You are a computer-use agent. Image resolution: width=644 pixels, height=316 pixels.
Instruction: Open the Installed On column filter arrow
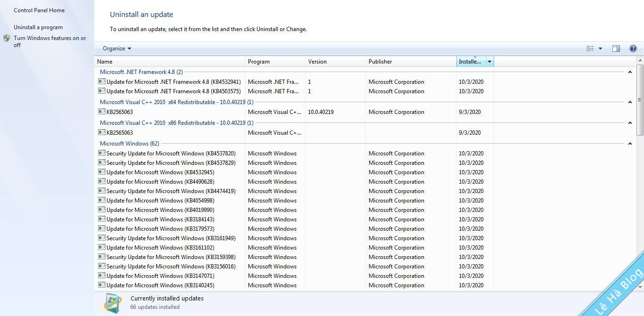[489, 62]
